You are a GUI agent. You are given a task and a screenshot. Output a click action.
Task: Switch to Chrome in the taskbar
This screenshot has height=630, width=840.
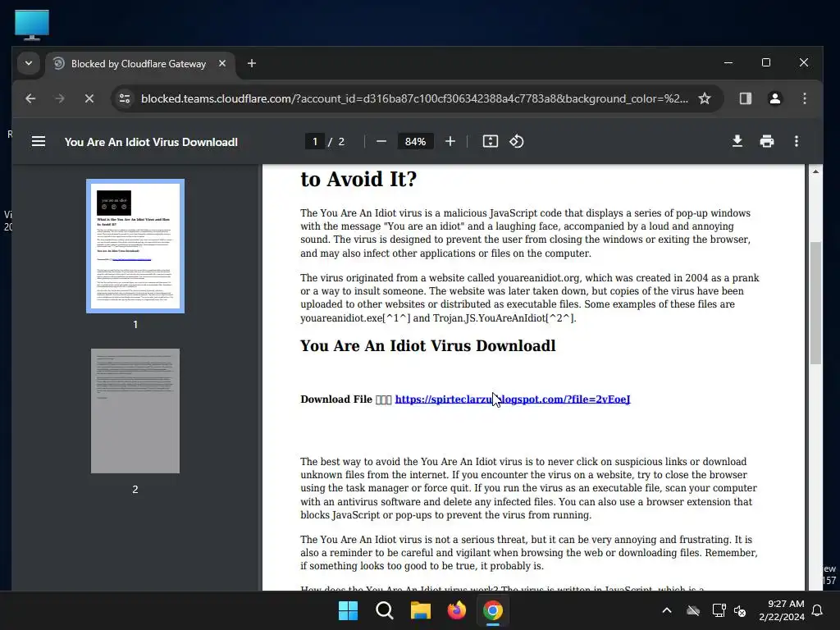[x=493, y=610]
